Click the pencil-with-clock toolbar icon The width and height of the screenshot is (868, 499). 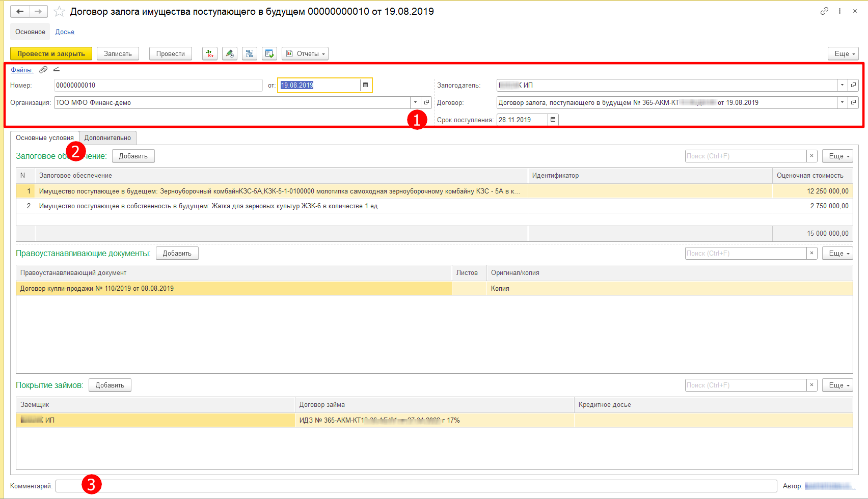coord(230,53)
